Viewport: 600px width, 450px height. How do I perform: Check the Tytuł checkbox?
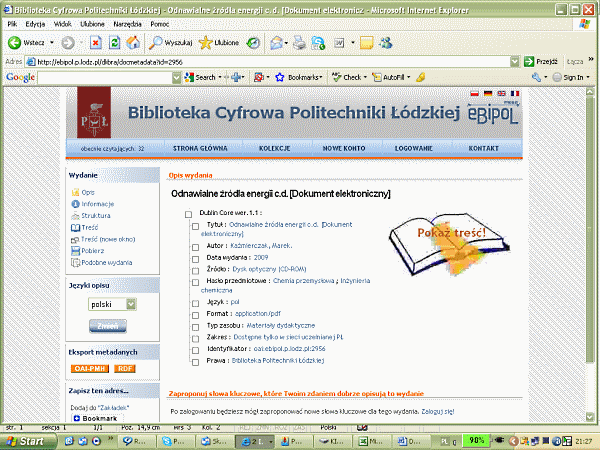pyautogui.click(x=196, y=226)
